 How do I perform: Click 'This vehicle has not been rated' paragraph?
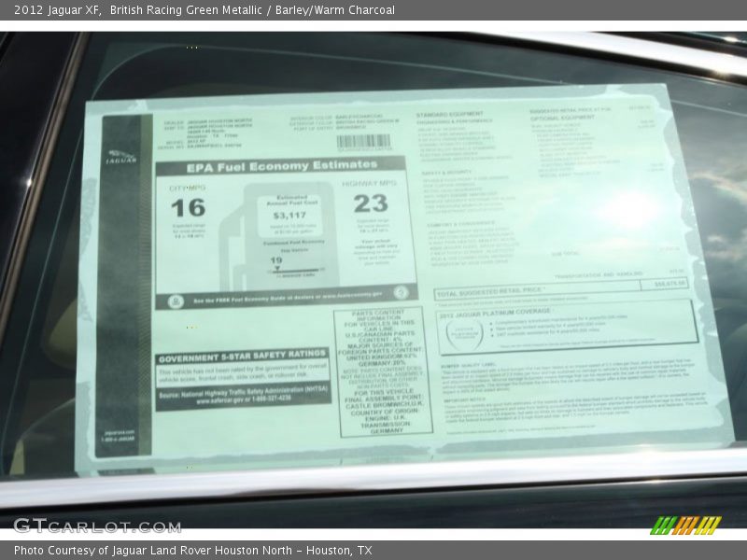[243, 371]
